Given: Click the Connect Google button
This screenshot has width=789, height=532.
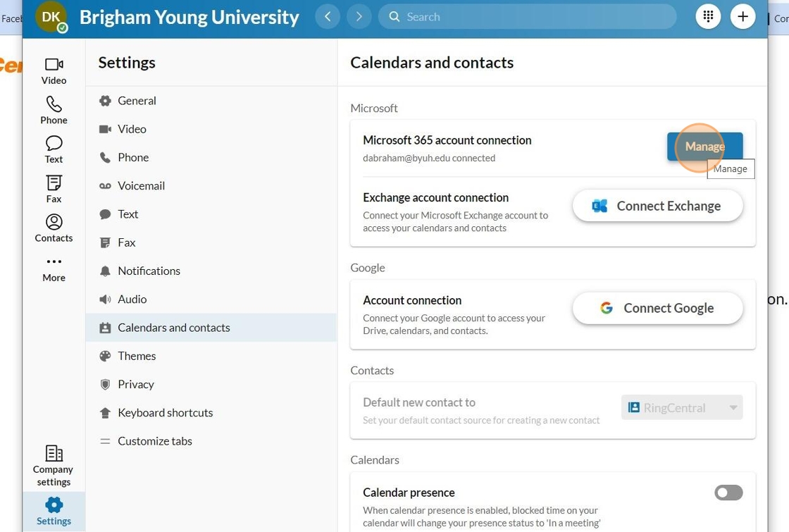Looking at the screenshot, I should point(657,308).
